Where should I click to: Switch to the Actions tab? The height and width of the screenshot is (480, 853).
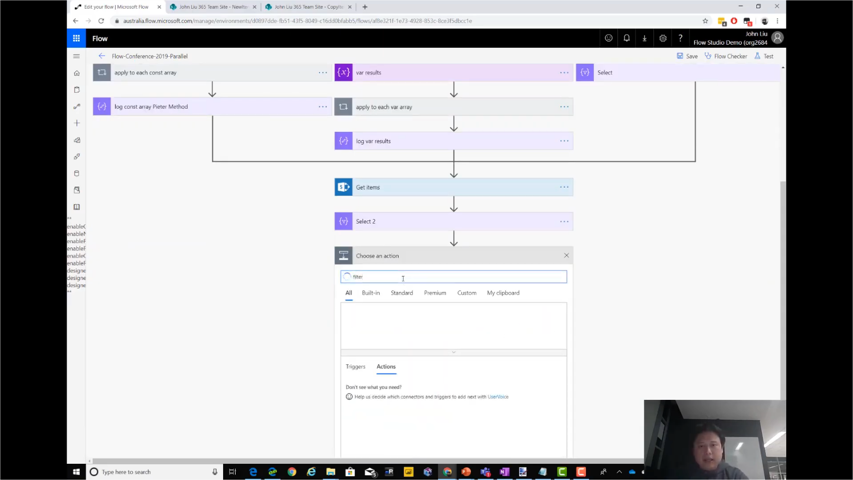coord(386,367)
